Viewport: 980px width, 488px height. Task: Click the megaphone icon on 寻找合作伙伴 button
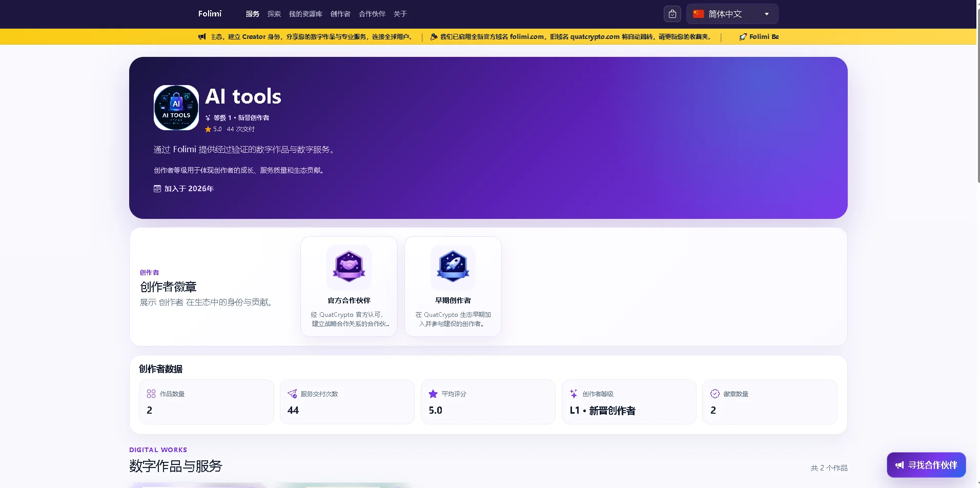point(900,465)
